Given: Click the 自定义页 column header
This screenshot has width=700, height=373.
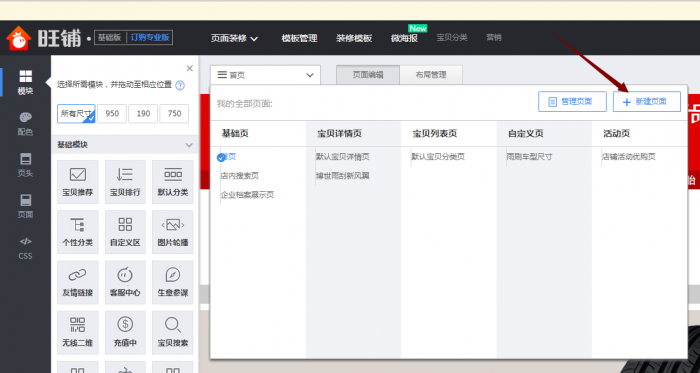Looking at the screenshot, I should [526, 133].
